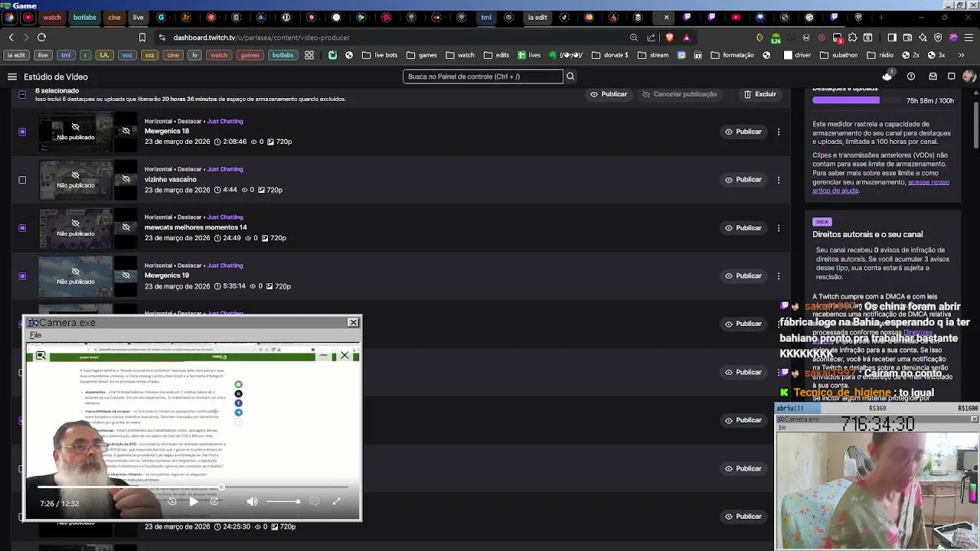980x551 pixels.
Task: Open the Twitch inbox mail icon
Action: 933,77
